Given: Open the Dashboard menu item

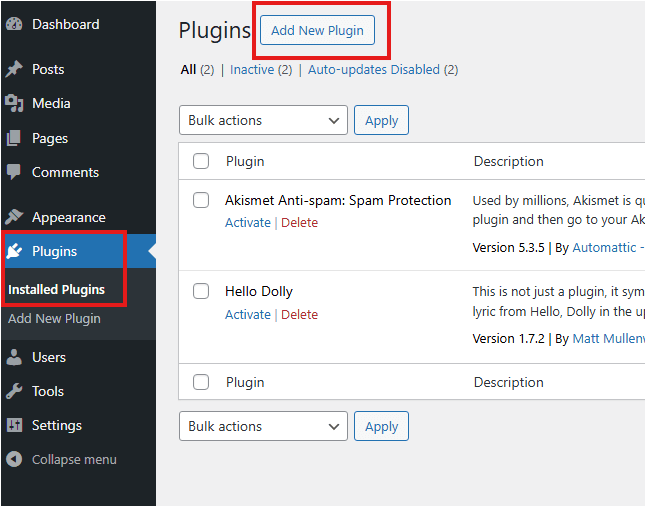Looking at the screenshot, I should [65, 24].
